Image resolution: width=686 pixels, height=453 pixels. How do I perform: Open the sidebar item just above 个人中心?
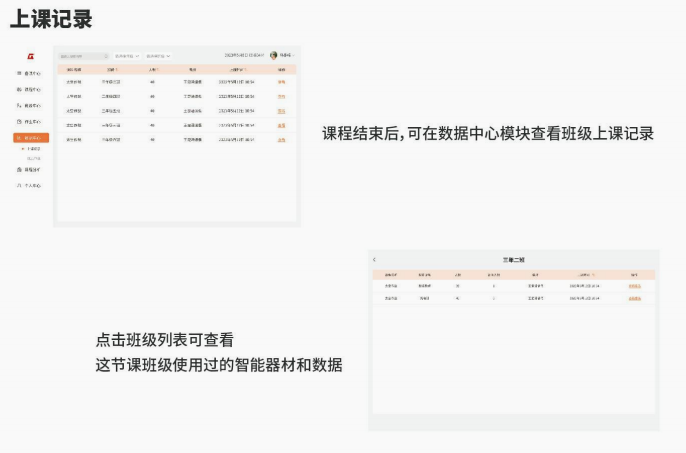coord(29,170)
